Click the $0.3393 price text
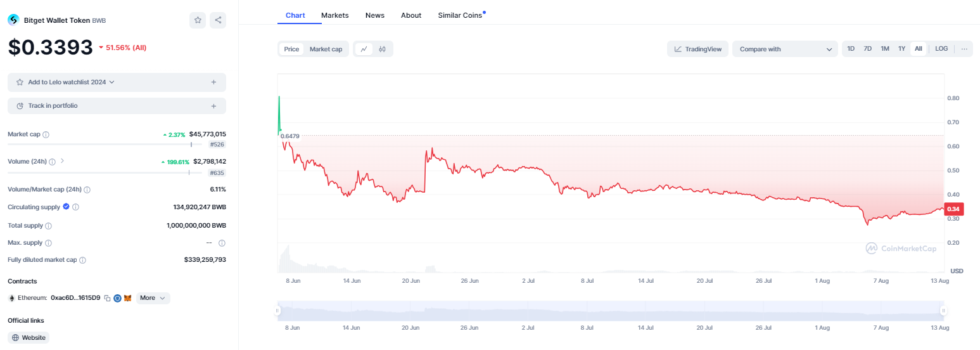The image size is (980, 350). click(x=50, y=48)
